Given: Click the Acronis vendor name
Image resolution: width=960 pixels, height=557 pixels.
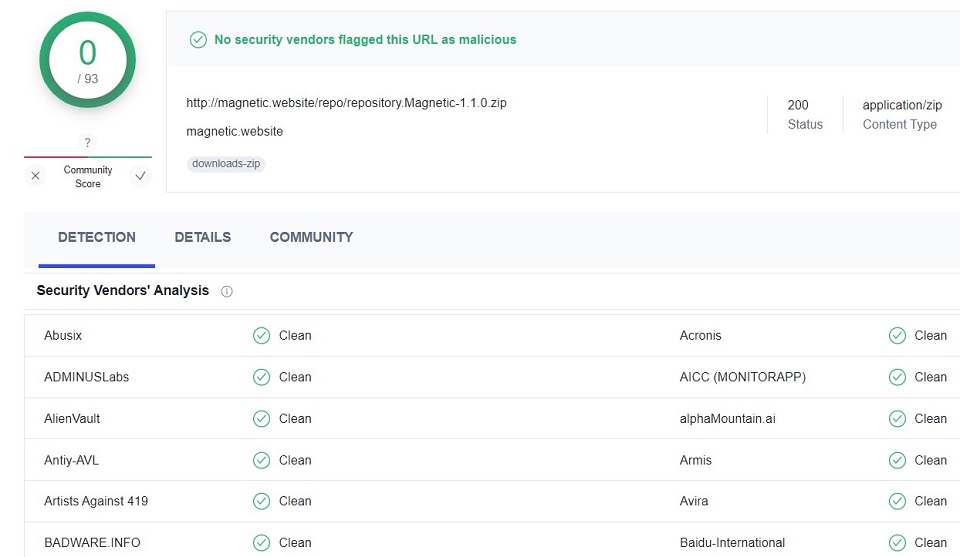Looking at the screenshot, I should click(x=700, y=335).
